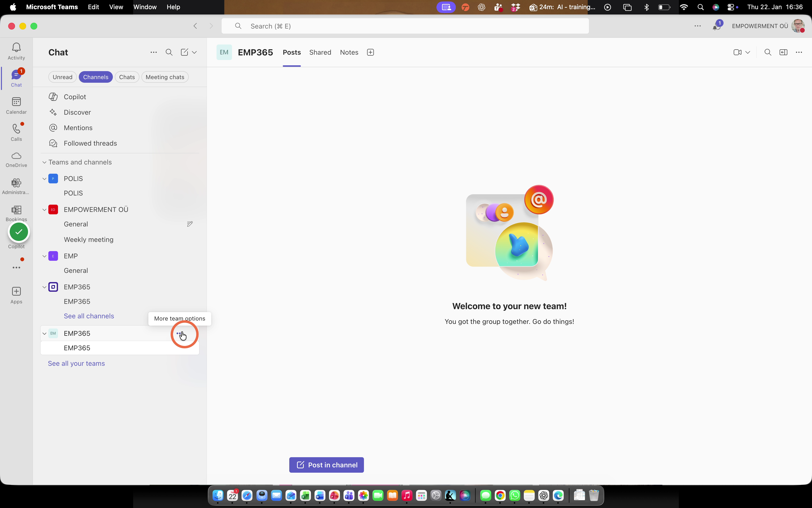Collapse the EMPOWERMENT OÜ team
812x508 pixels.
click(x=44, y=210)
